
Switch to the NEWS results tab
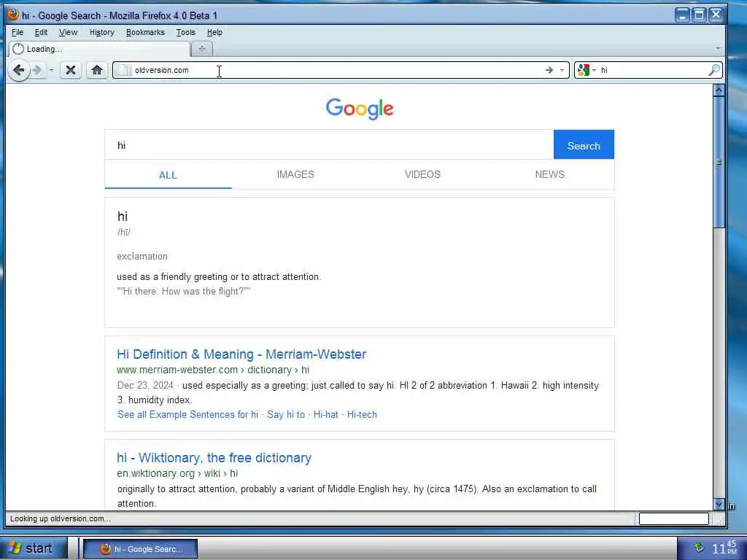pos(550,174)
